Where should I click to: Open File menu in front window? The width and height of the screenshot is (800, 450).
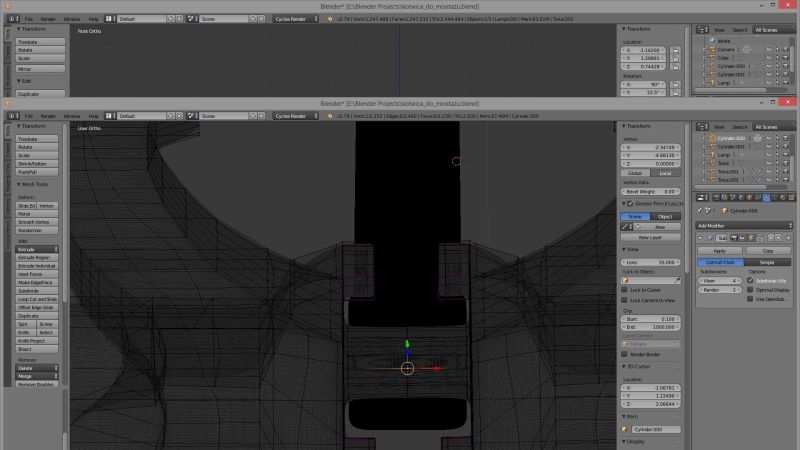pyautogui.click(x=29, y=116)
